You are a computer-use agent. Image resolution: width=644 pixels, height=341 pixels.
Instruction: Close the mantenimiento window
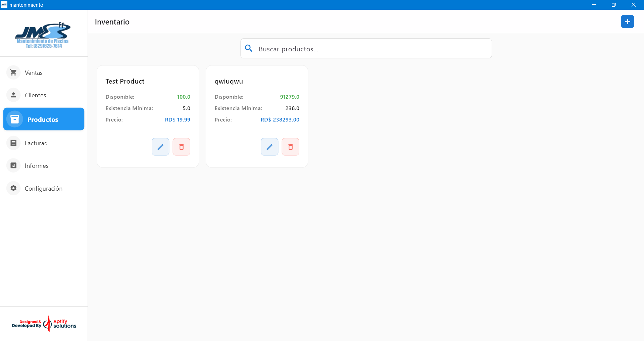634,5
